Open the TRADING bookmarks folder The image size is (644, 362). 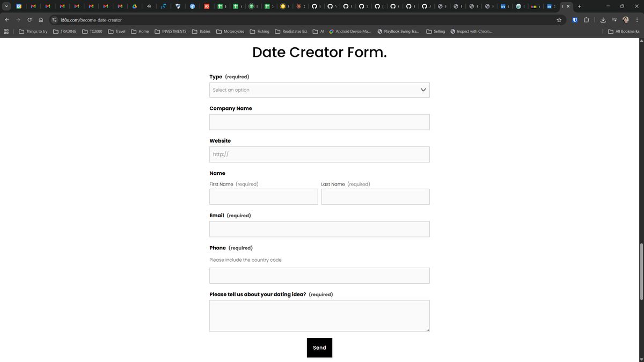pyautogui.click(x=65, y=32)
